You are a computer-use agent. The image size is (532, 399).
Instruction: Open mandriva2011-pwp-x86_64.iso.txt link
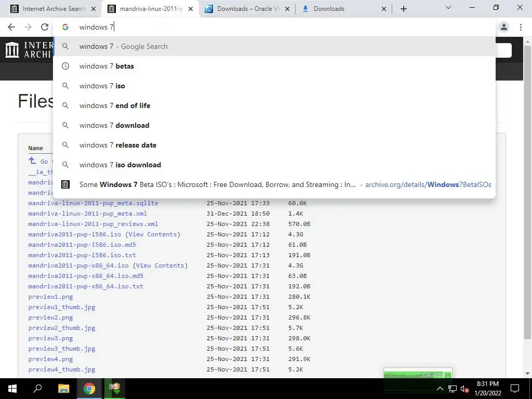point(86,286)
